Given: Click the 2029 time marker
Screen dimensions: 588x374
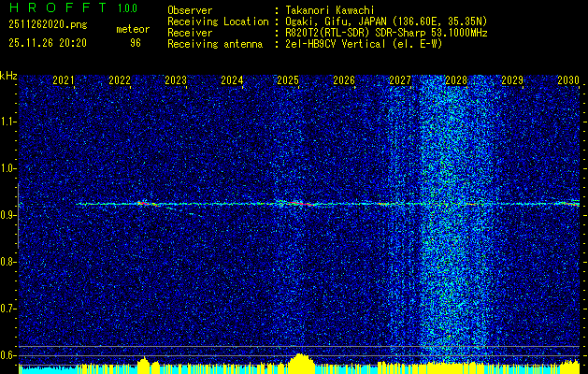Looking at the screenshot, I should click(x=512, y=80).
